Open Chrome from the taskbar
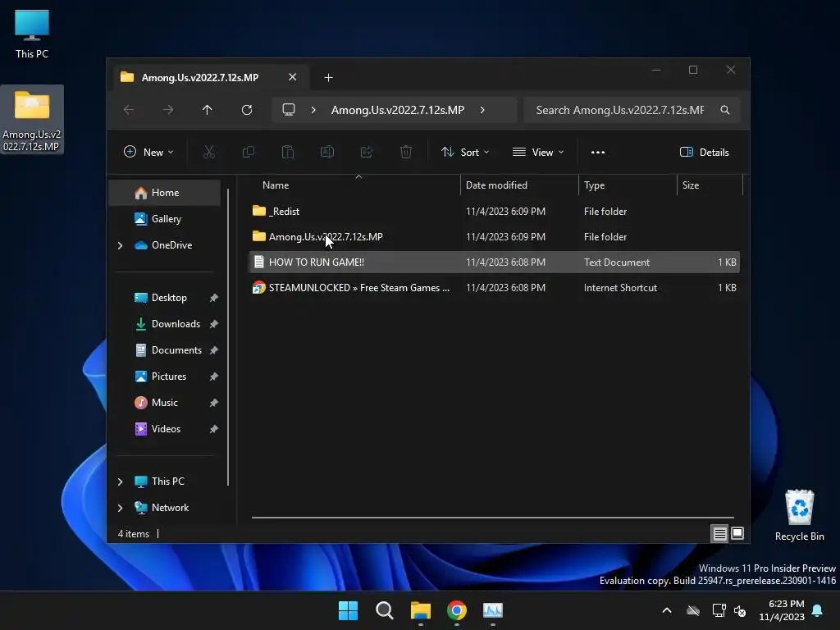 click(x=457, y=610)
